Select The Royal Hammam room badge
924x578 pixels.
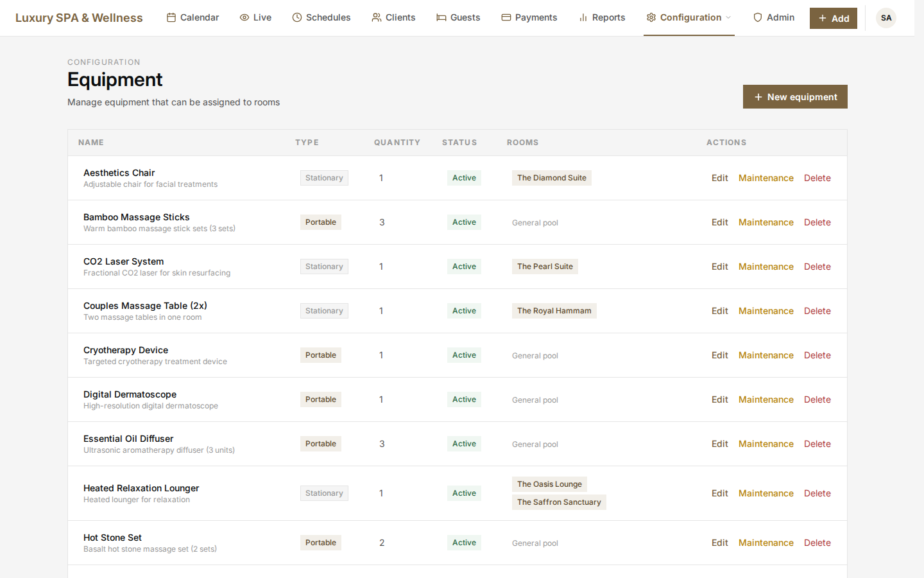[554, 310]
